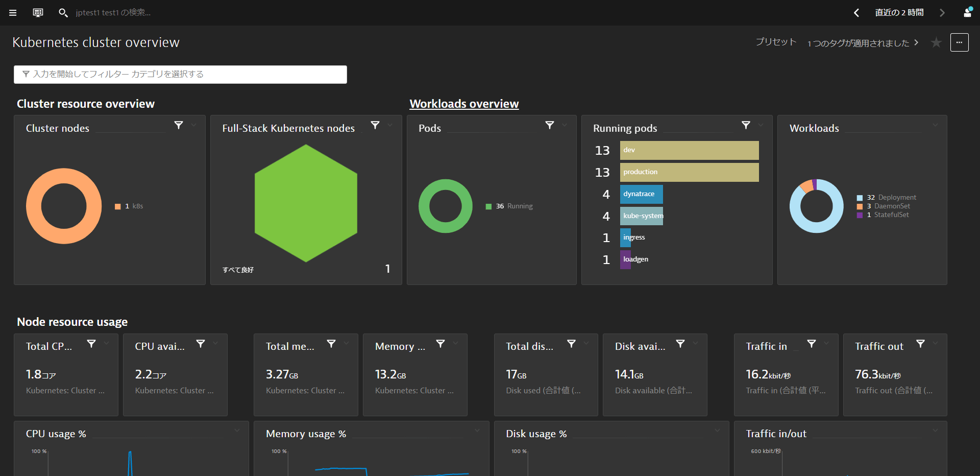The width and height of the screenshot is (980, 476).
Task: Click the filter icon on Cluster nodes tile
Action: click(x=179, y=125)
